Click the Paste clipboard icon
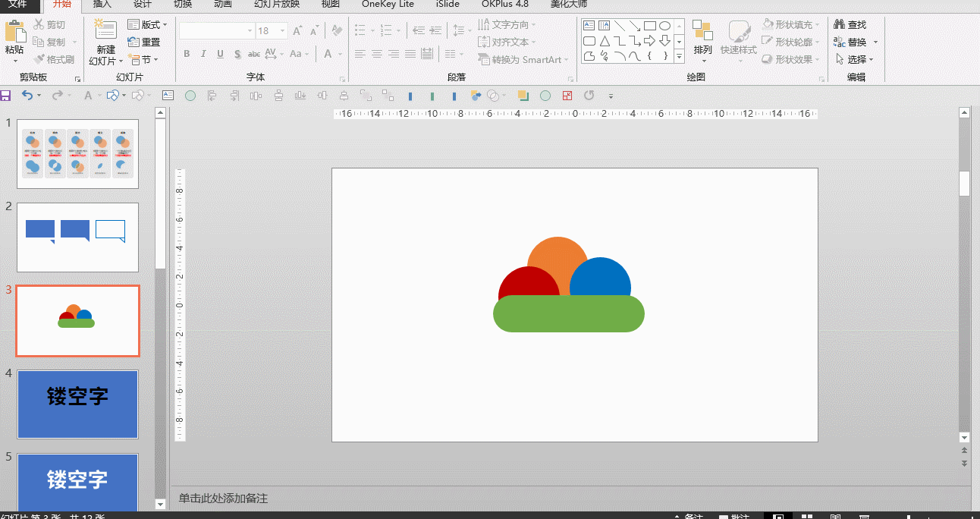 (x=14, y=32)
